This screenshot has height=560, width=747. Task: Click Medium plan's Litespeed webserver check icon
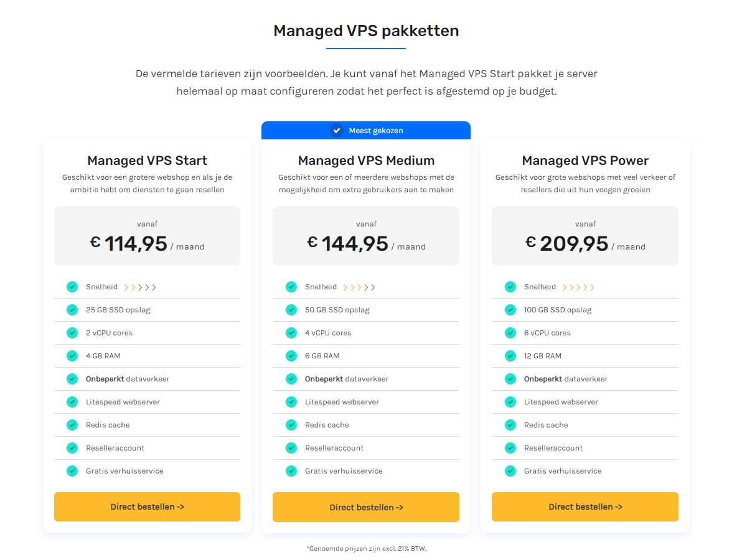click(x=291, y=402)
